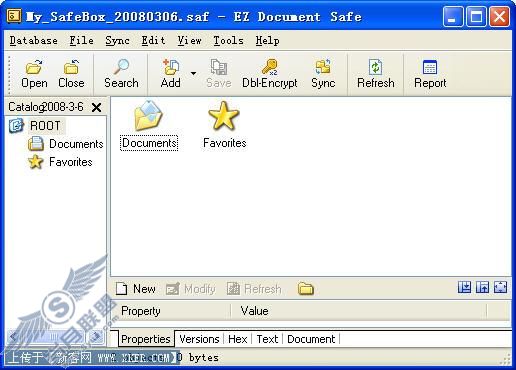Click the greyed Save toolbar icon
The width and height of the screenshot is (516, 370).
(x=219, y=74)
